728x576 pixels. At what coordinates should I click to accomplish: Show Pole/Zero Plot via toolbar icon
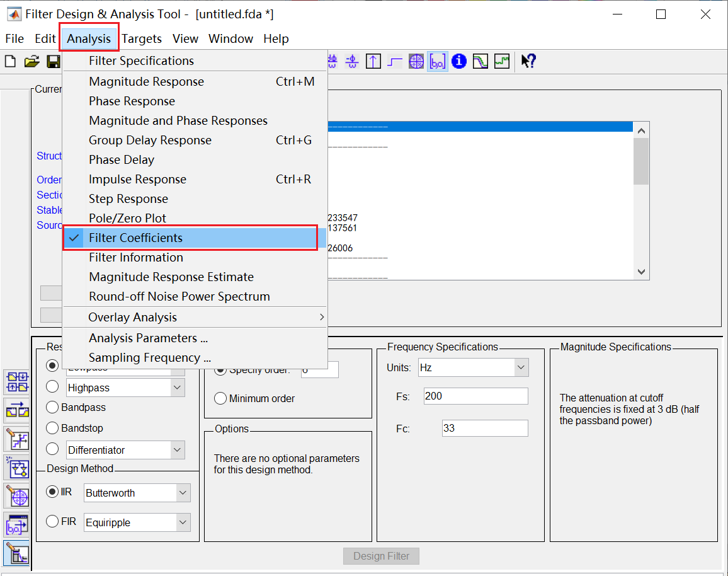(416, 61)
